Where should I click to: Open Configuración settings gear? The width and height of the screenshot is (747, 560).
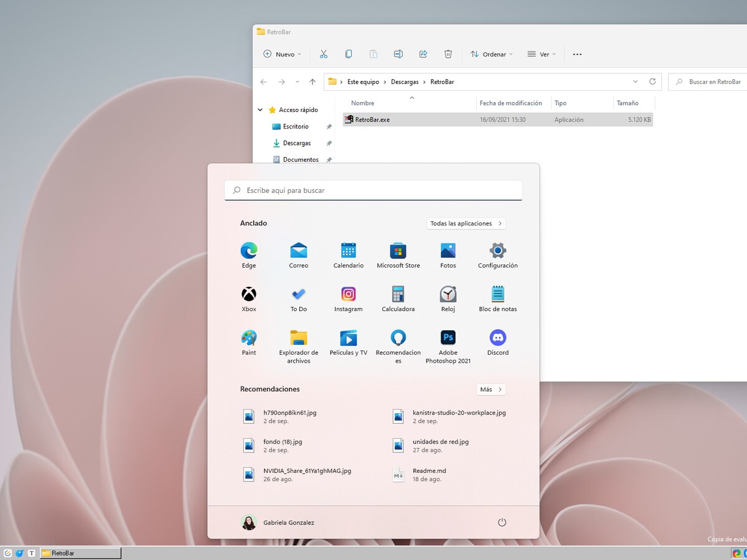[498, 255]
